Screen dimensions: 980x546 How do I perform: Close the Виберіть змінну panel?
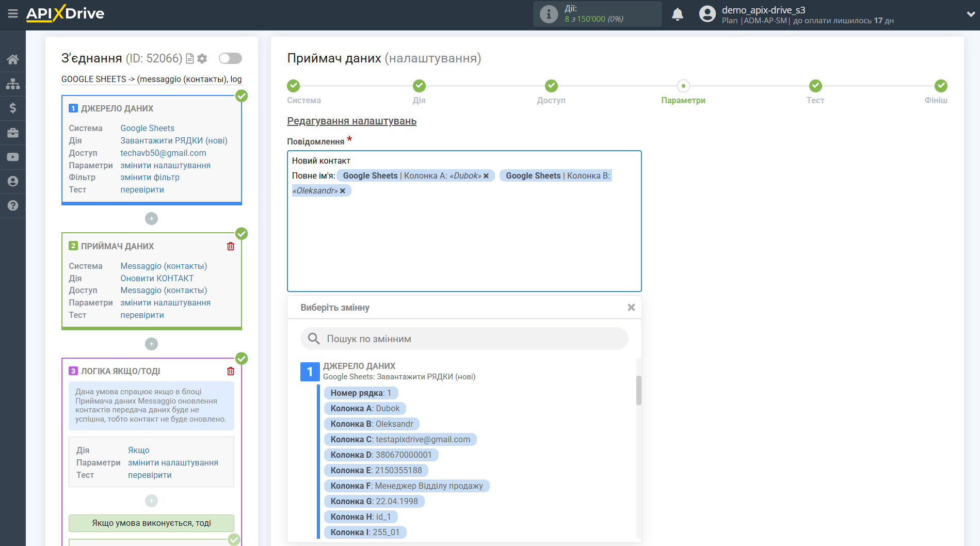point(631,308)
